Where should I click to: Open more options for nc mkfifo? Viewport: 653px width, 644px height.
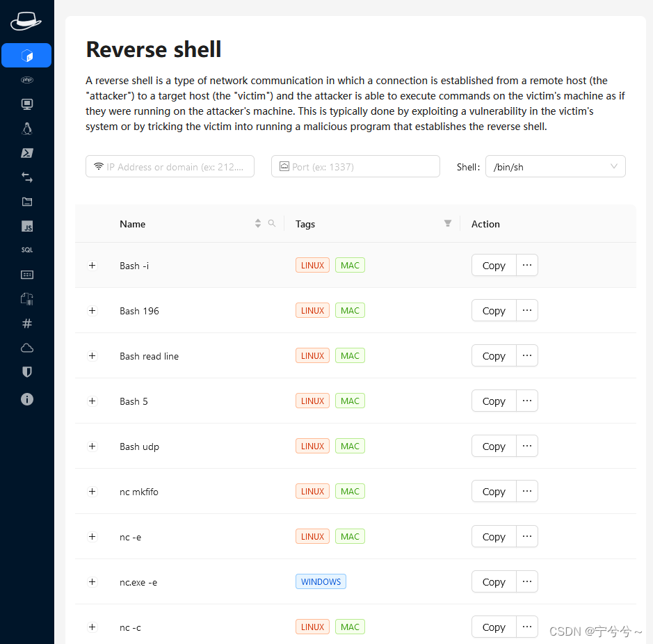tap(527, 492)
